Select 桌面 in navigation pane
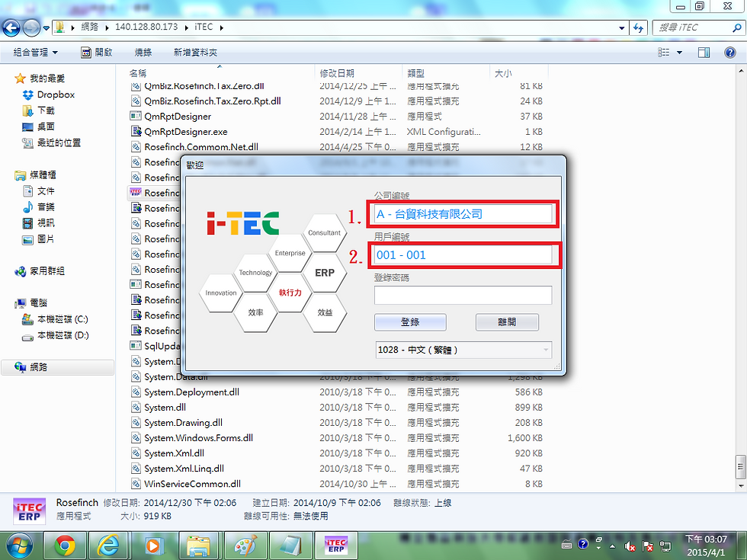Image resolution: width=747 pixels, height=560 pixels. coord(46,126)
